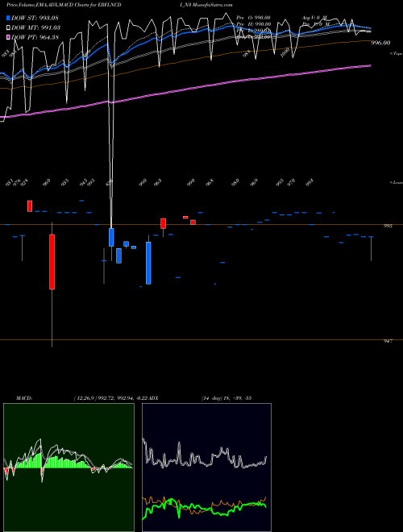Screen dimensions: 403x532
Task: Click the 'Pre H: 990.00' value
Action: (x=254, y=23)
